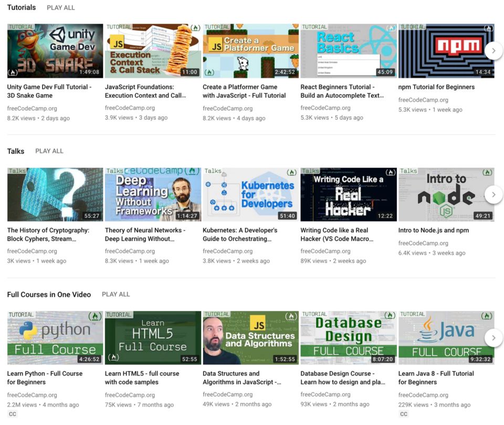Open the Tutorials section heading
504x425 pixels.
click(22, 8)
